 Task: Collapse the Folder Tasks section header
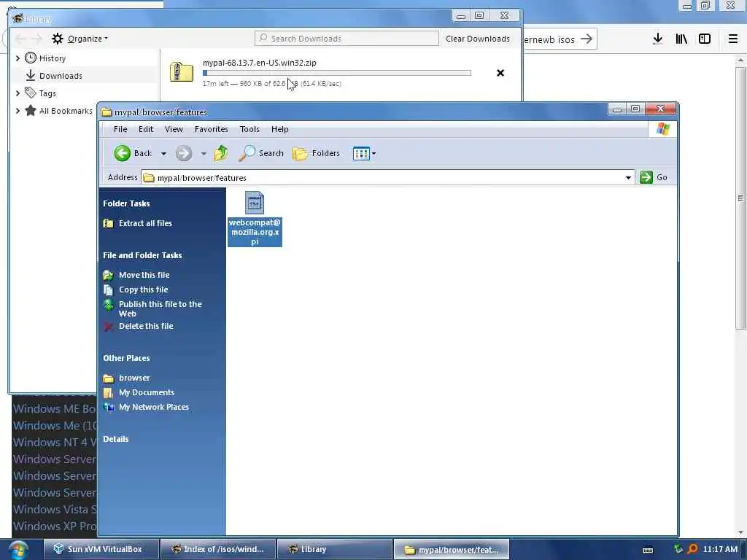[126, 203]
